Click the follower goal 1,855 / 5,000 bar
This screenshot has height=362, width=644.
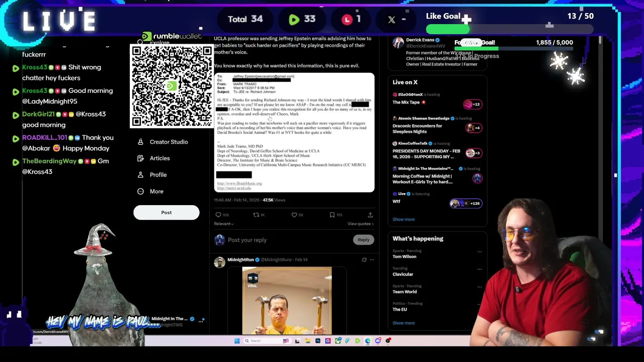[513, 49]
